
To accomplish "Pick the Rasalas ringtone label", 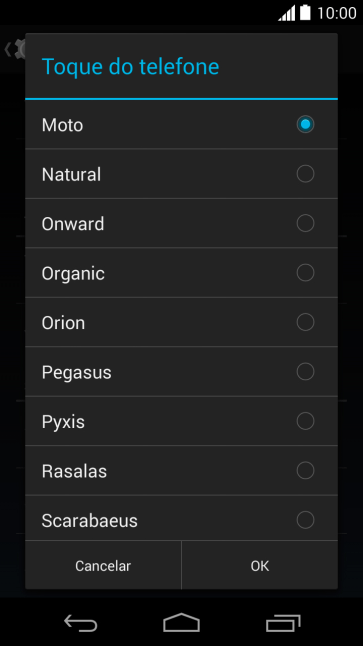I will click(x=74, y=471).
